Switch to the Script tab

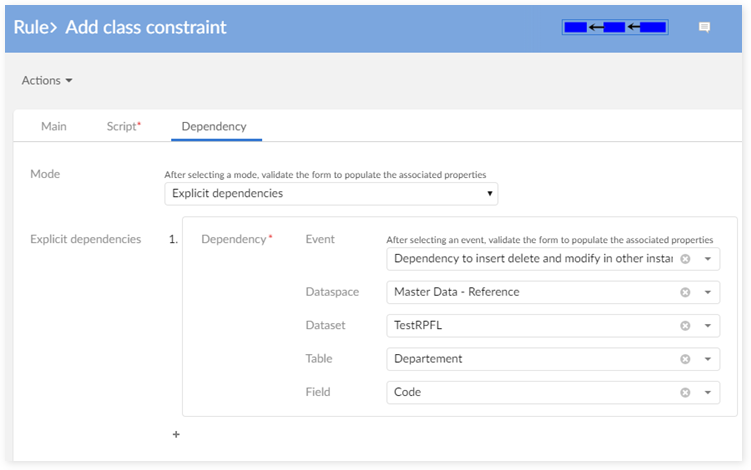[x=123, y=127]
